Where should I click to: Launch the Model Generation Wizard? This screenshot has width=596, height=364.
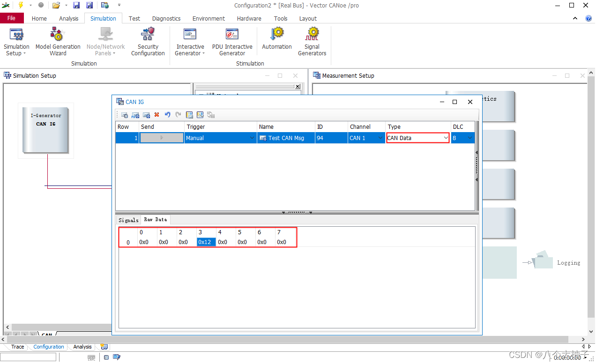[x=58, y=42]
